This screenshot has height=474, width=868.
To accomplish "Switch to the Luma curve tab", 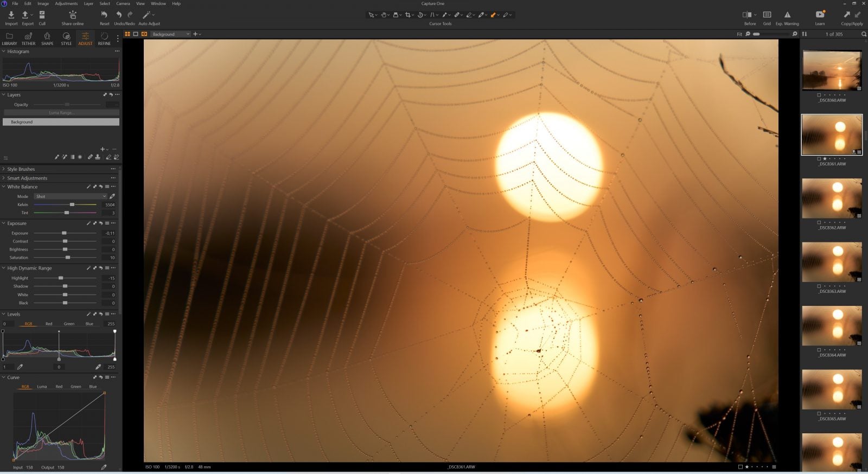I will click(42, 387).
